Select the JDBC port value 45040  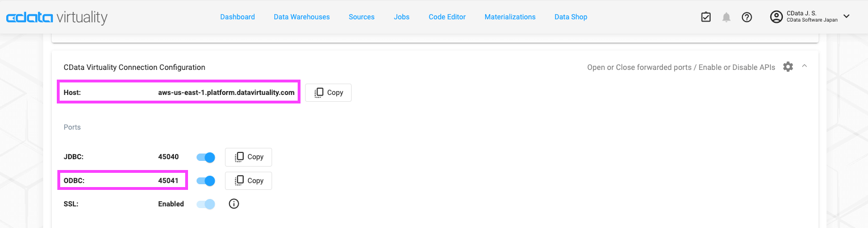pos(168,157)
